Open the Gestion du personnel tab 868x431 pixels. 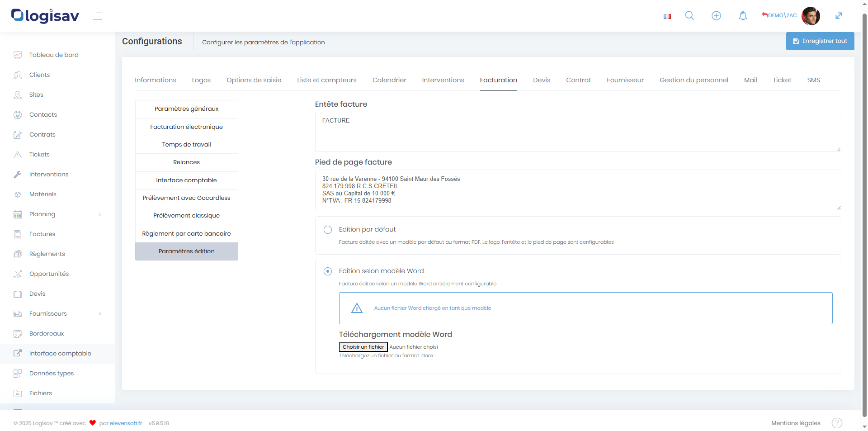pyautogui.click(x=693, y=80)
